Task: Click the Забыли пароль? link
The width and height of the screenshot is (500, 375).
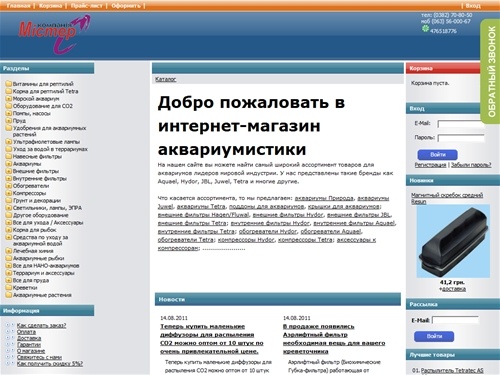Action: pos(471,165)
